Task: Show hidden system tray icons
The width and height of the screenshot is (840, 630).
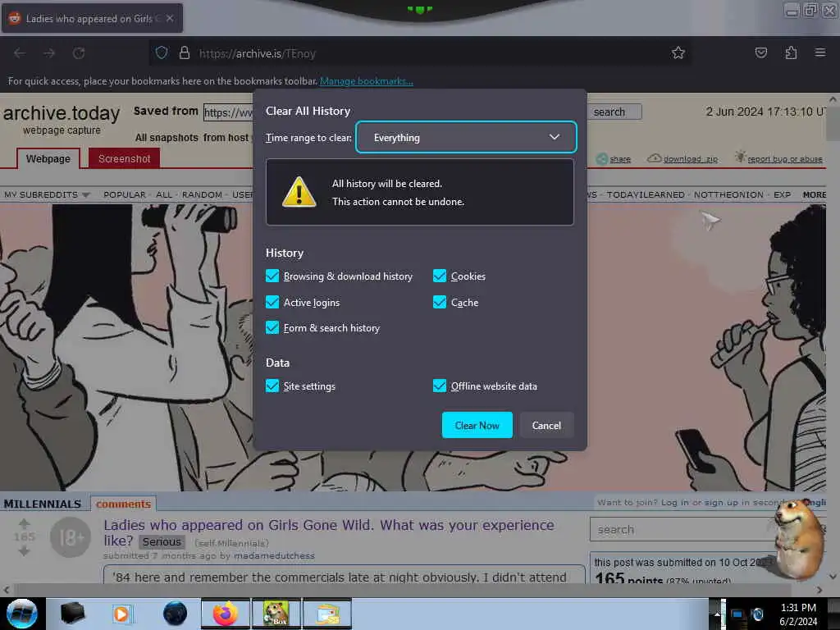Action: [717, 614]
